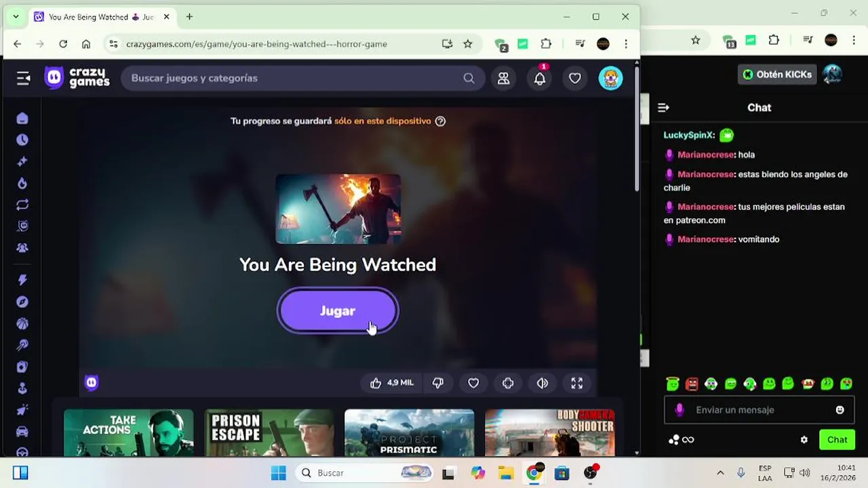This screenshot has height=488, width=868.
Task: Click the thumbs down dislike button
Action: coord(438,383)
